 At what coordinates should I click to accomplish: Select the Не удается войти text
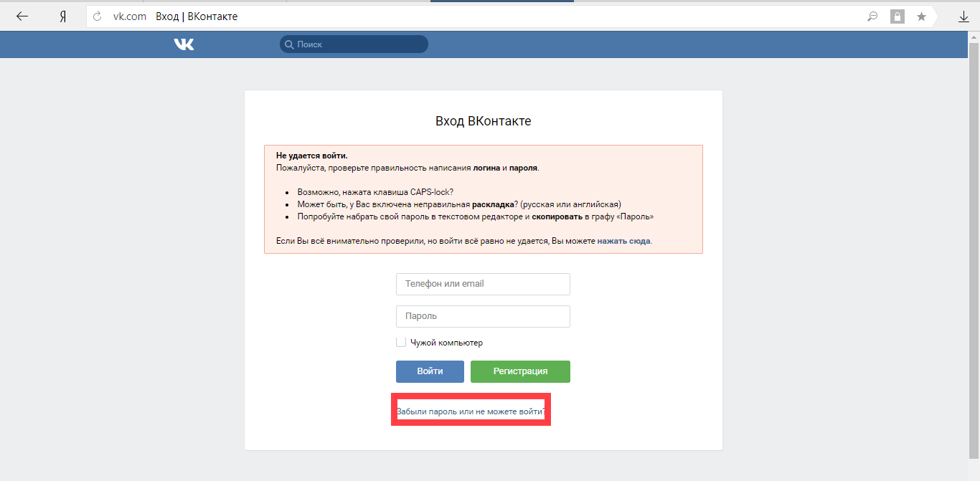(311, 156)
